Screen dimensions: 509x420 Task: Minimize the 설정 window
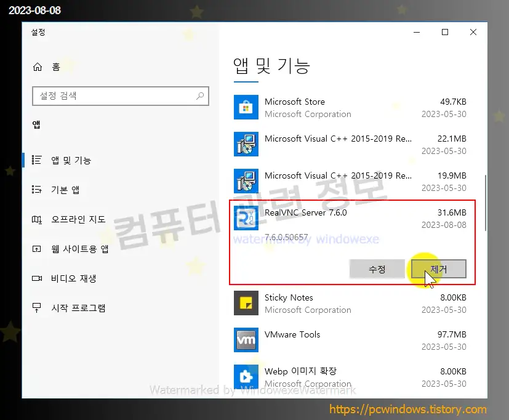417,32
